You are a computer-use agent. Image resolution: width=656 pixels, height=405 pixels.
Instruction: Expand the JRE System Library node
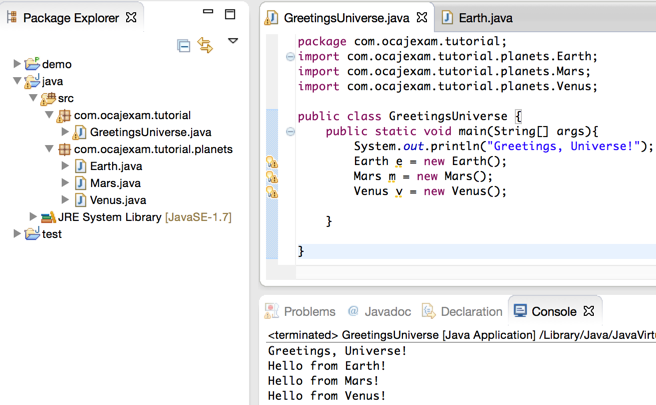pyautogui.click(x=33, y=216)
